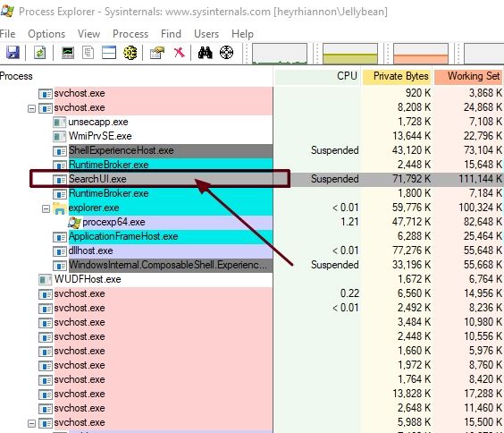504x433 pixels.
Task: Open the Options menu
Action: click(46, 34)
